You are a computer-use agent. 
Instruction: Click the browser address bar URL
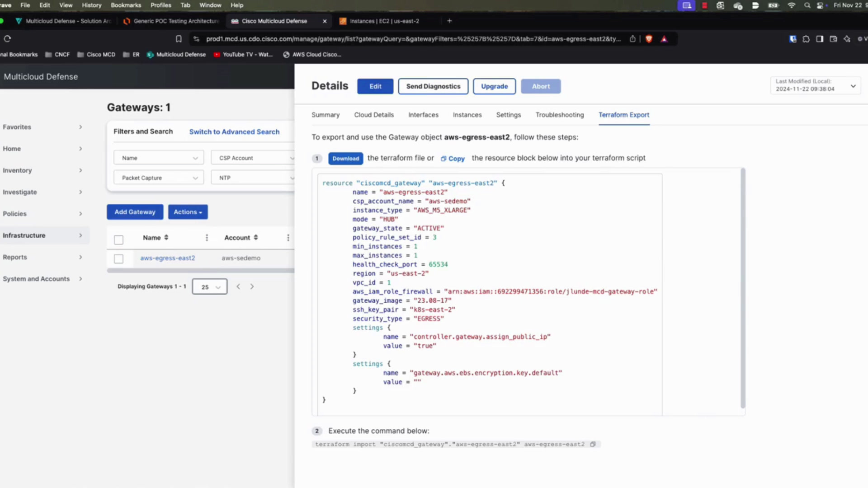[x=413, y=39]
